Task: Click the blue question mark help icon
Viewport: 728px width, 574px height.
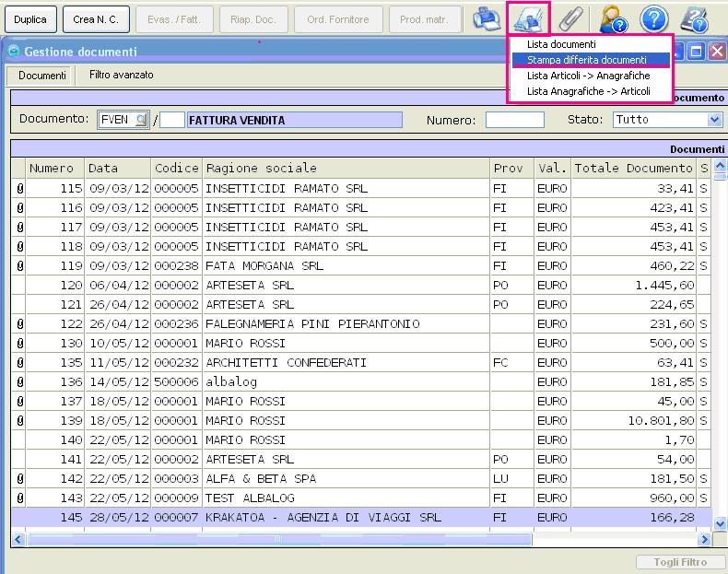Action: [x=653, y=19]
